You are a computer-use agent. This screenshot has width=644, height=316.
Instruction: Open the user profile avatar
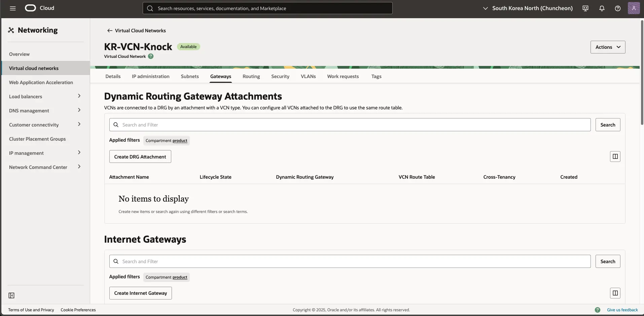click(x=634, y=8)
